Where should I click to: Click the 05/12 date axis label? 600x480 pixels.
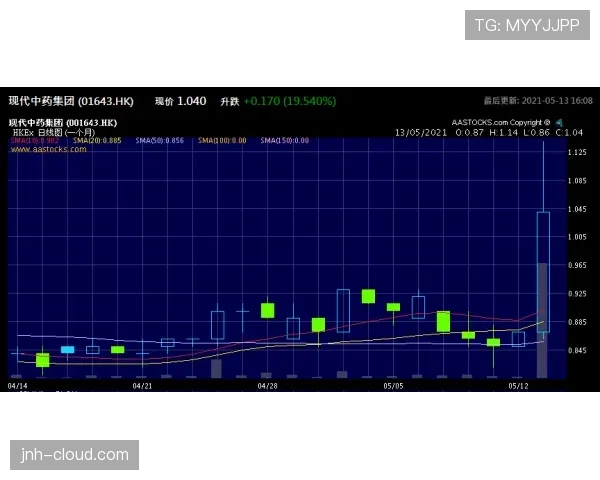tap(518, 386)
